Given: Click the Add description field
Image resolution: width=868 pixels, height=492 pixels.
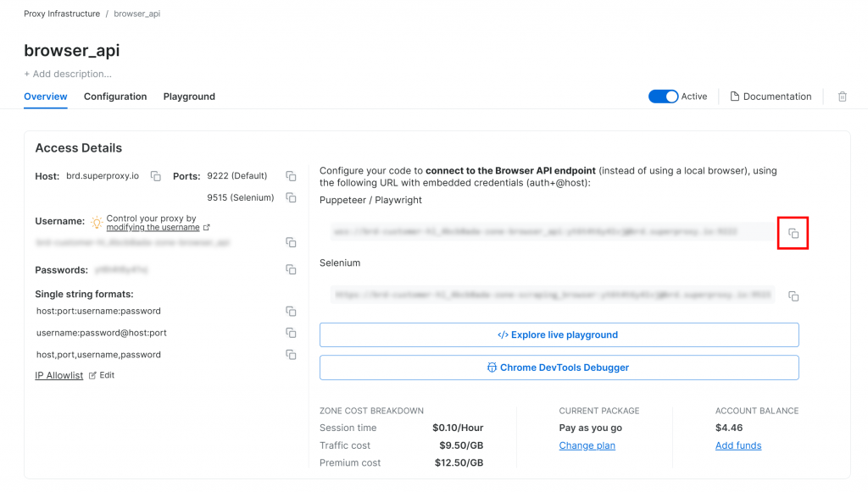Looking at the screenshot, I should [x=68, y=74].
